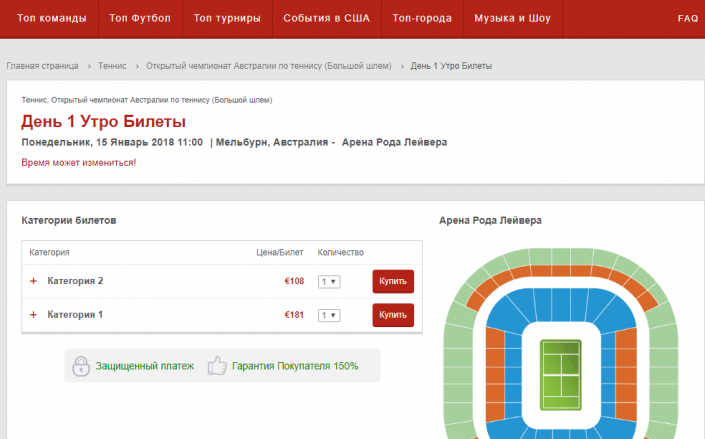Open the FAQ link
The height and width of the screenshot is (439, 705).
pyautogui.click(x=688, y=18)
